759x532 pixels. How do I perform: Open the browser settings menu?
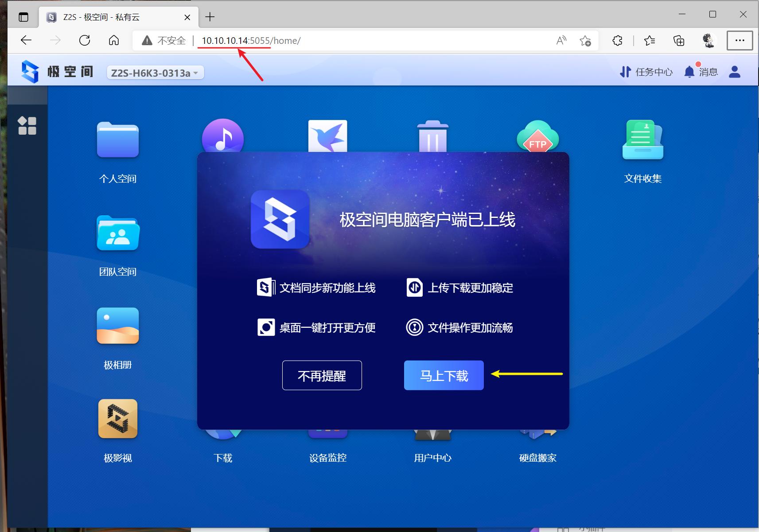739,40
